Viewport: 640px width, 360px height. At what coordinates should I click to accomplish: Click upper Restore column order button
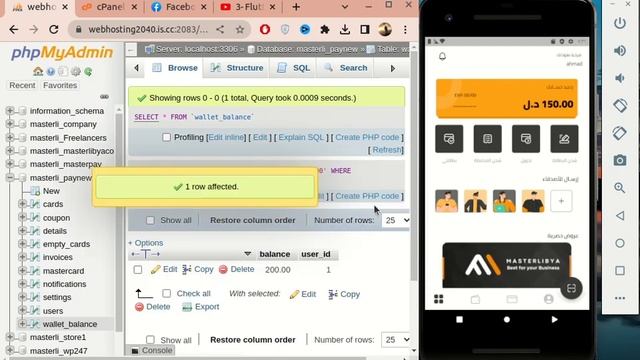point(253,220)
